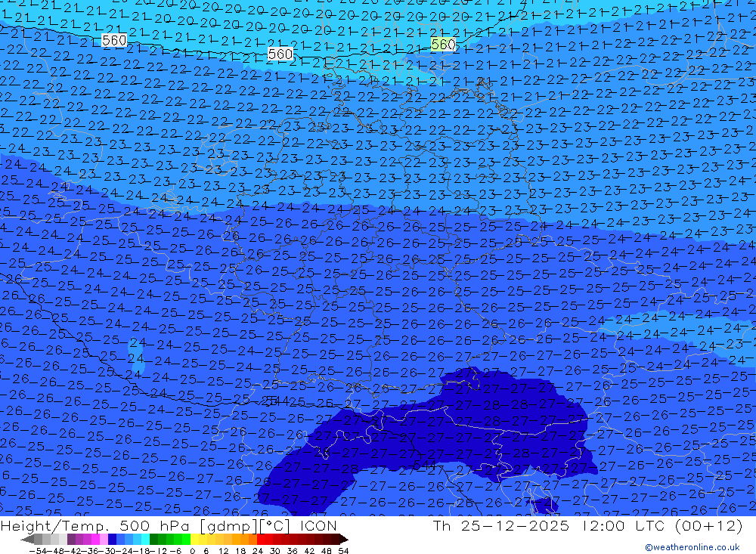This screenshot has height=554, width=756.
Task: Click the 544 label inside dark blue area
Action: point(425,465)
